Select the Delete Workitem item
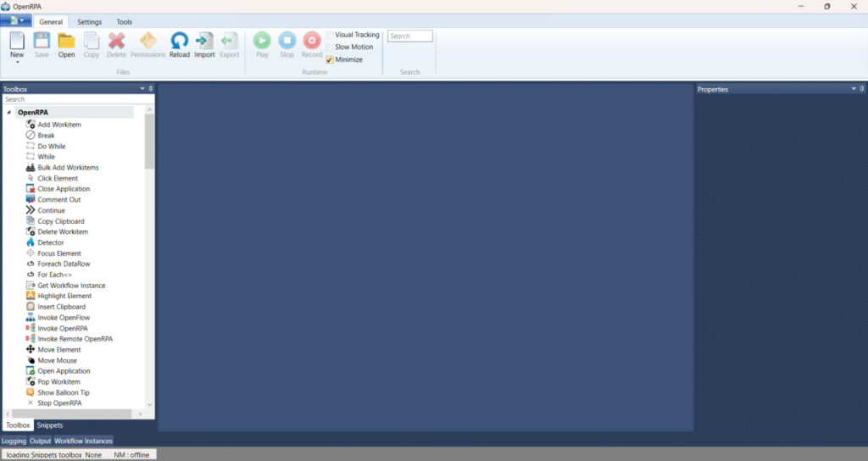868x461 pixels. click(x=57, y=231)
